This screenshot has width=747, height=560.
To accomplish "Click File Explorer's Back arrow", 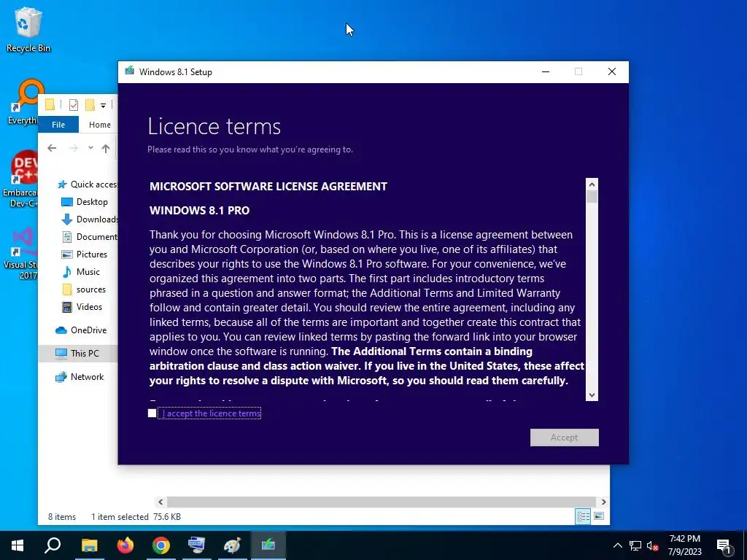I will [52, 148].
